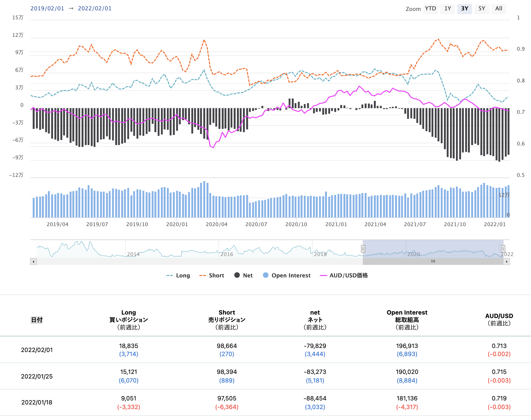
Task: Click net value -79,829
Action: coord(315,346)
